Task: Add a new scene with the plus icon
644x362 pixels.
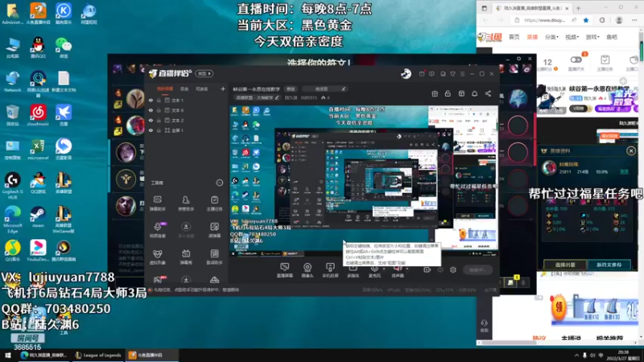Action: (x=223, y=88)
